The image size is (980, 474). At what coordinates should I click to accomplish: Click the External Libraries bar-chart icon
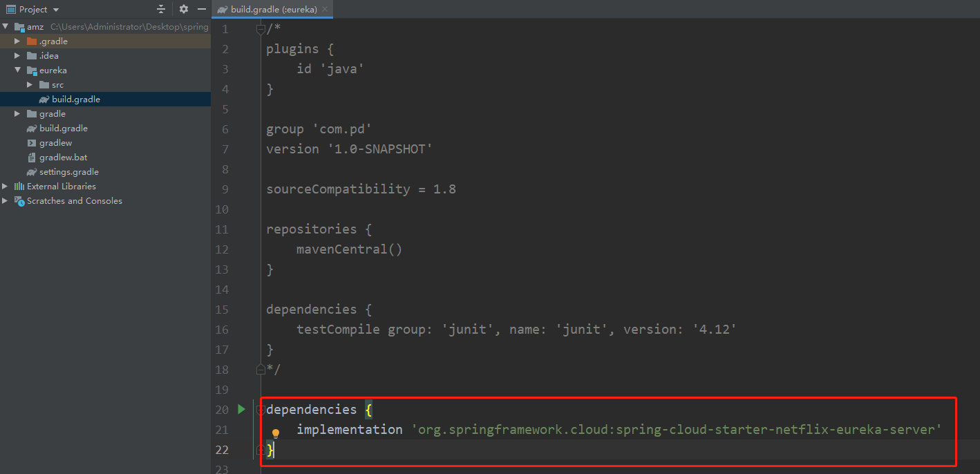[x=19, y=187]
